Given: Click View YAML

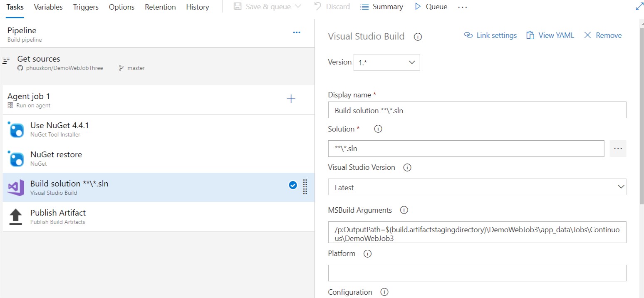Looking at the screenshot, I should pyautogui.click(x=550, y=35).
